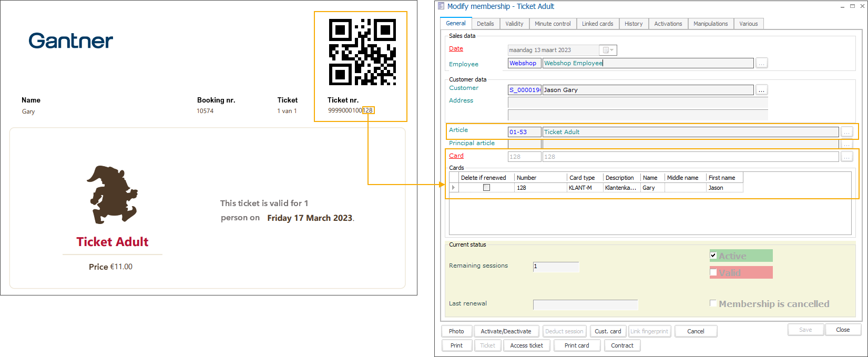Switch to the History tab
The width and height of the screenshot is (868, 357).
coord(634,24)
